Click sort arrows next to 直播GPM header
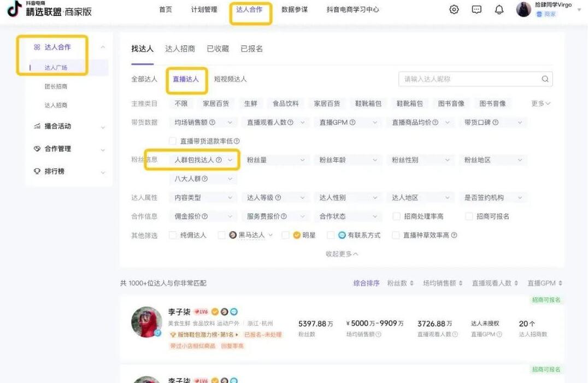 pyautogui.click(x=560, y=284)
